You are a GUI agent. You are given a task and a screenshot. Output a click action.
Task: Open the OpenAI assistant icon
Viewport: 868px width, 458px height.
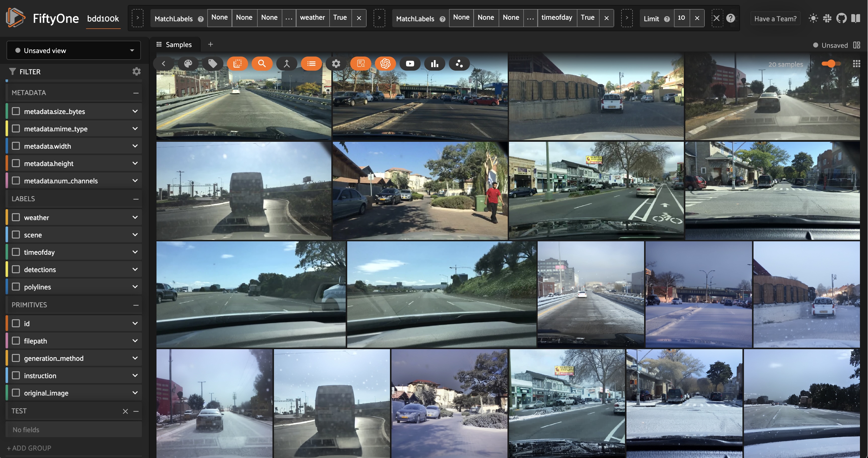tap(385, 64)
